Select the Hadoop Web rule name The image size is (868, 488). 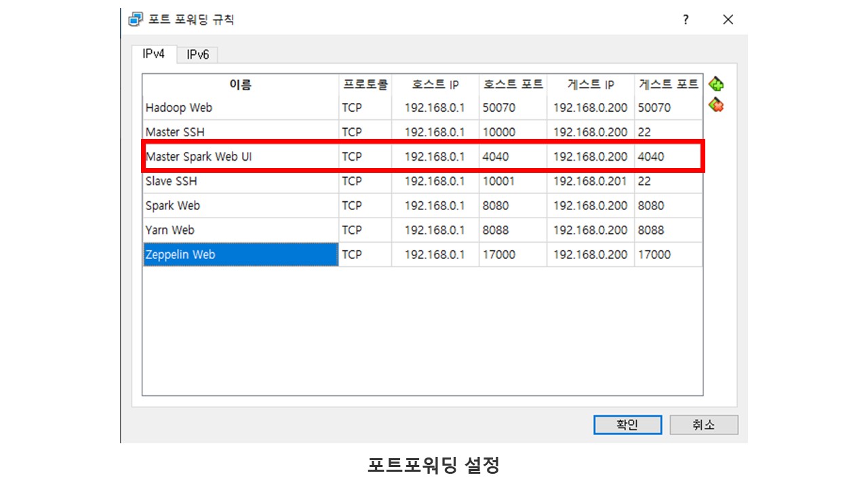tap(241, 108)
